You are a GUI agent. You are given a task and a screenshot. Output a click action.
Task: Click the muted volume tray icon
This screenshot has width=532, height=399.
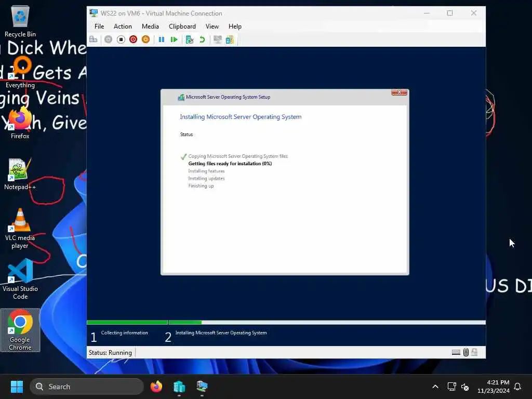point(465,387)
